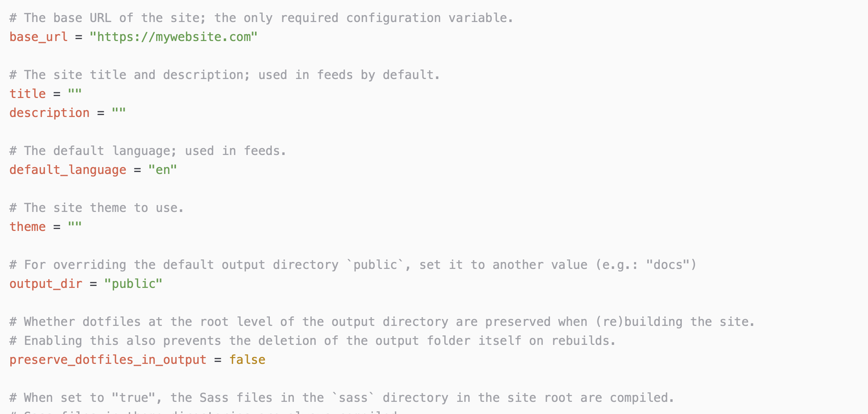Screen dimensions: 868x414
Task: Click the default_language key
Action: pyautogui.click(x=68, y=170)
